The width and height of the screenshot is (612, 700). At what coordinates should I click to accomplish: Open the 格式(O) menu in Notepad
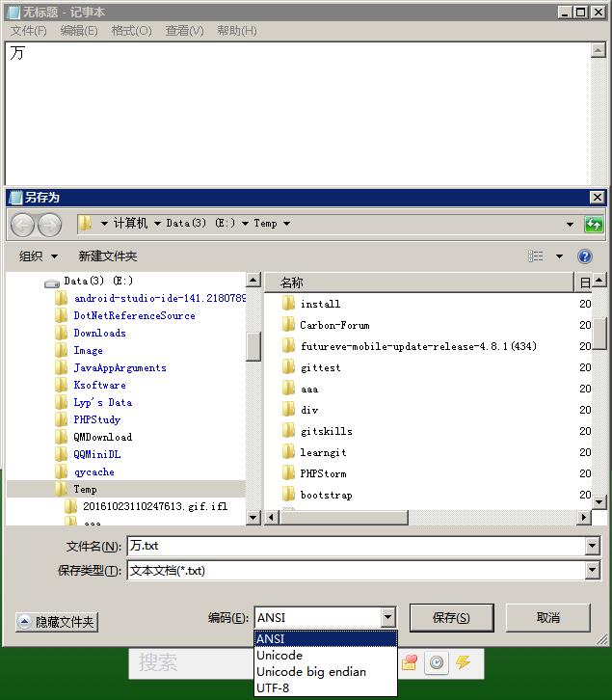click(x=132, y=31)
